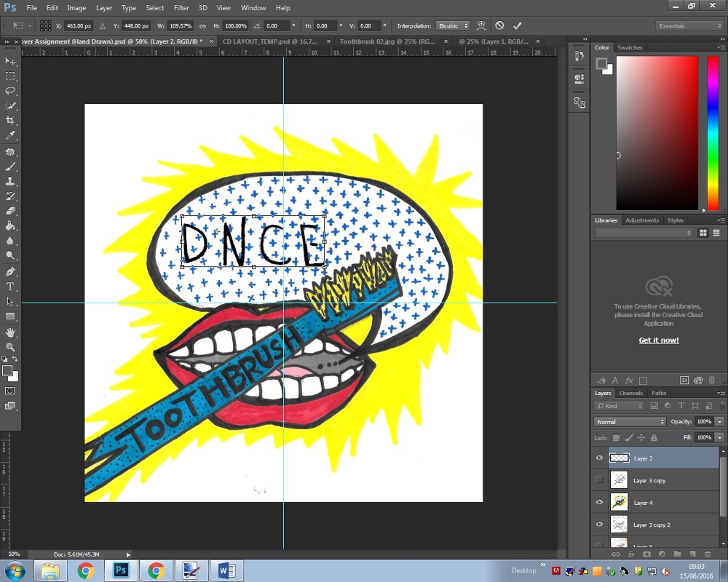Select the Lasso tool
This screenshot has height=582, width=728.
coord(9,91)
